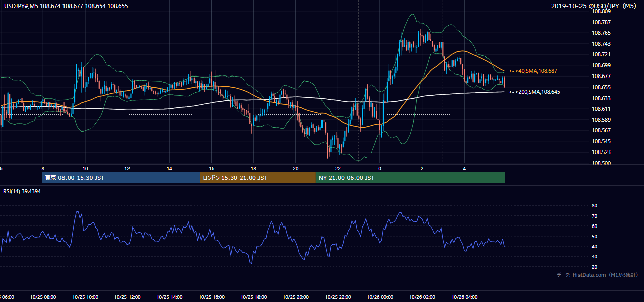
Task: Click the 200 SMA label 108.645
Action: (534, 92)
